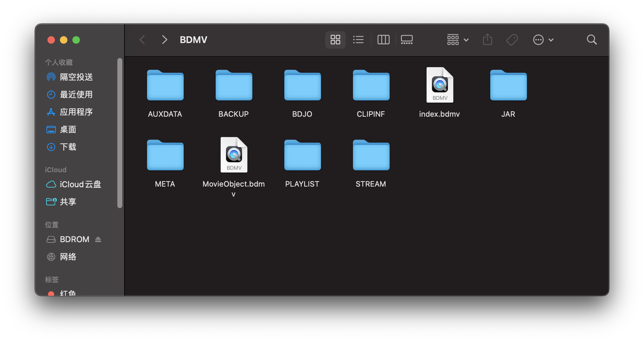Open iCloud云盘 sidebar item
This screenshot has width=644, height=342.
point(80,184)
